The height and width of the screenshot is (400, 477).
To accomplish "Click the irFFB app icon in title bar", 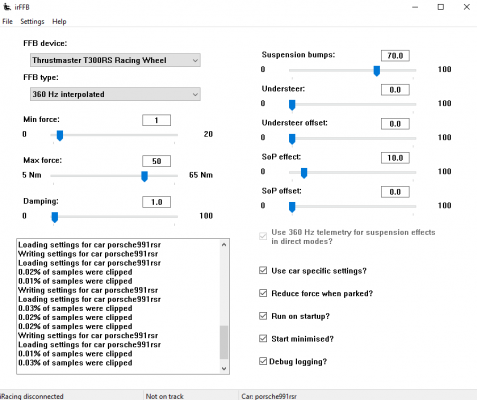I will pos(7,6).
